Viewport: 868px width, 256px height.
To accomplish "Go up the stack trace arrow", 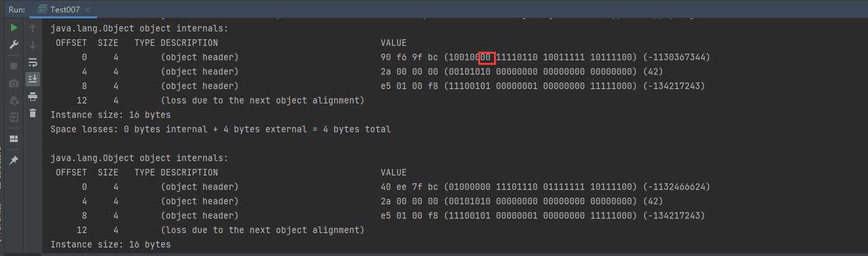I will (33, 28).
